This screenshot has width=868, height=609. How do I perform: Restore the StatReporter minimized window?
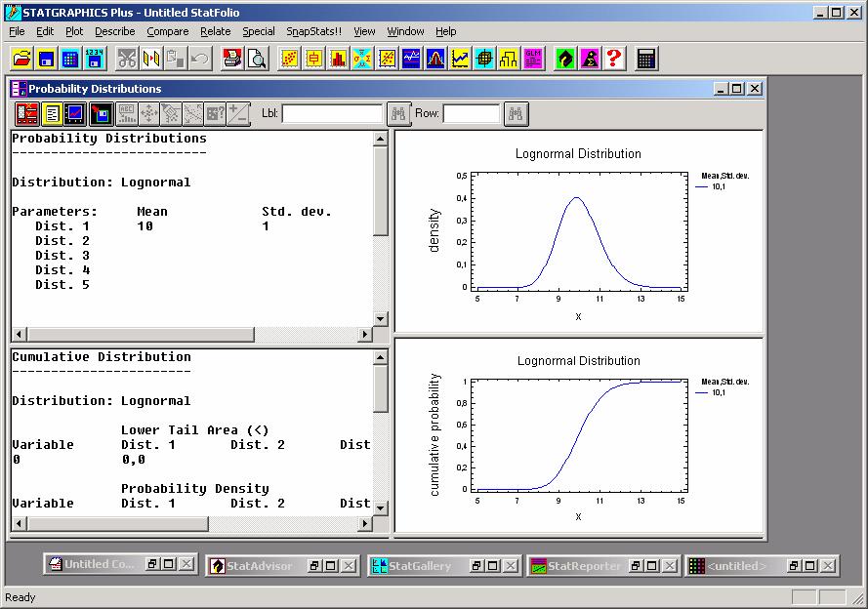click(x=636, y=566)
